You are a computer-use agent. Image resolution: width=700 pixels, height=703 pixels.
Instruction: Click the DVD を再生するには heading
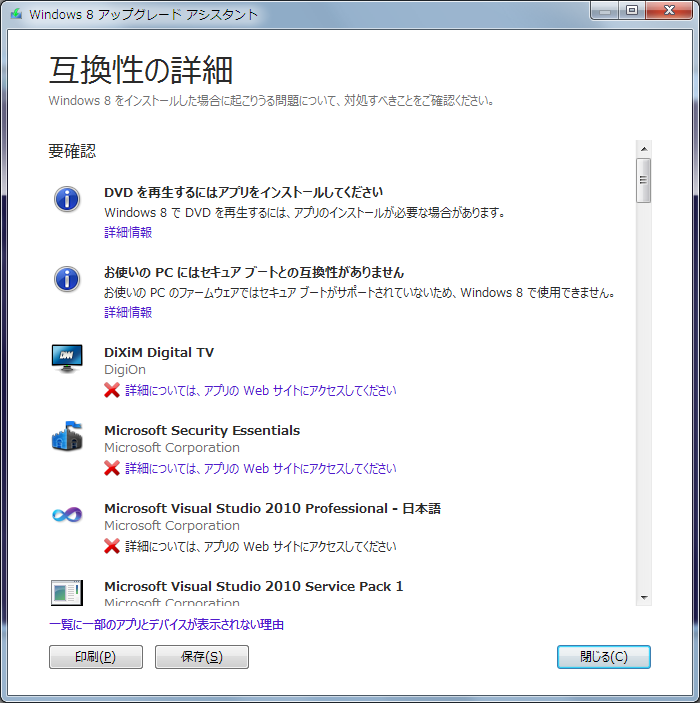click(x=243, y=192)
